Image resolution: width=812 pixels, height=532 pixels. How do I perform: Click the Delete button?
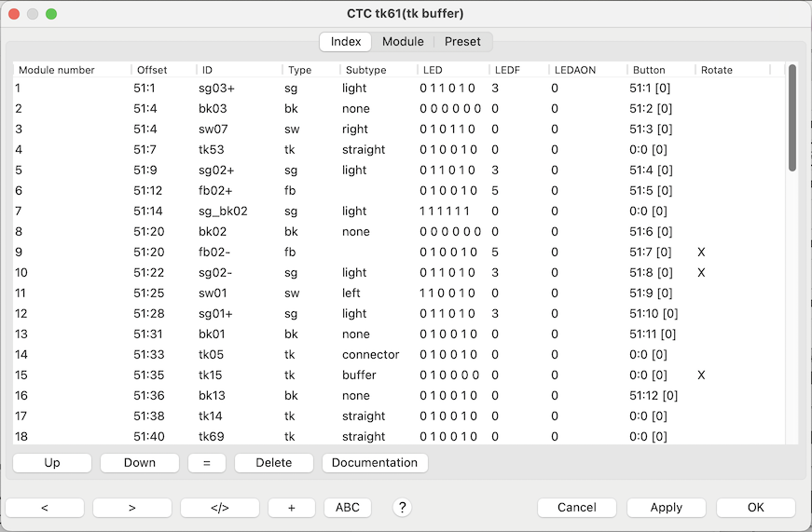coord(273,463)
